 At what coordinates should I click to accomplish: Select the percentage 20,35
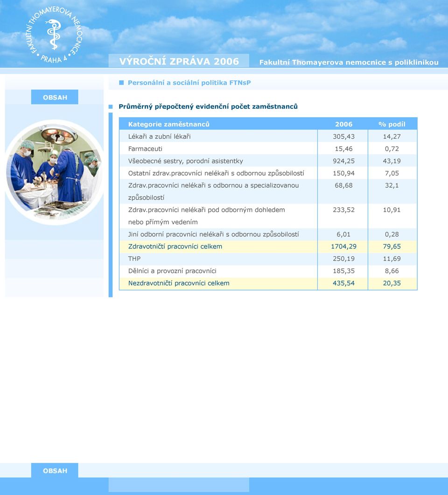(392, 283)
